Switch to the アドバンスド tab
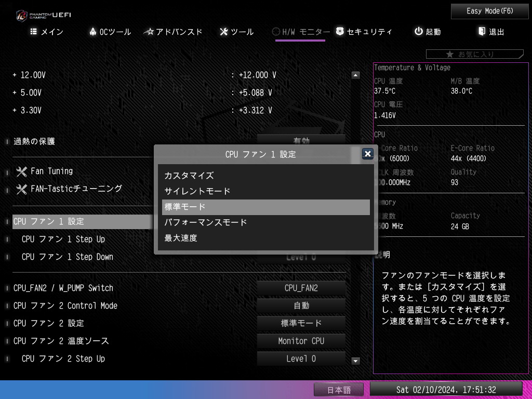 [x=173, y=32]
